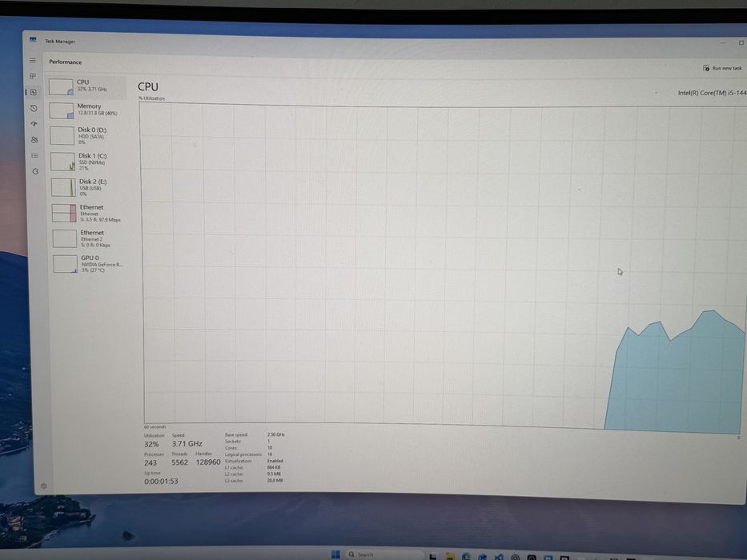The image size is (747, 560).
Task: Click the speed value 3.71 GHz
Action: point(187,444)
